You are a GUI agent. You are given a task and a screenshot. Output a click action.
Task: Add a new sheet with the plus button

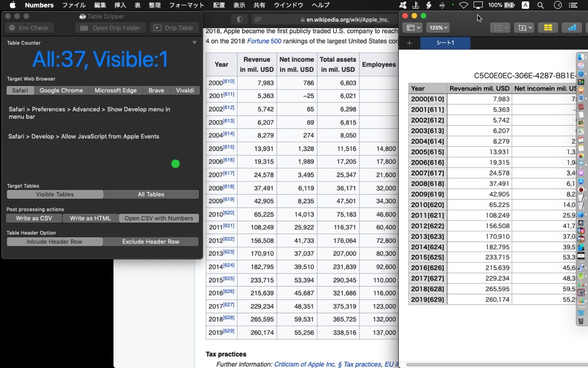point(410,43)
